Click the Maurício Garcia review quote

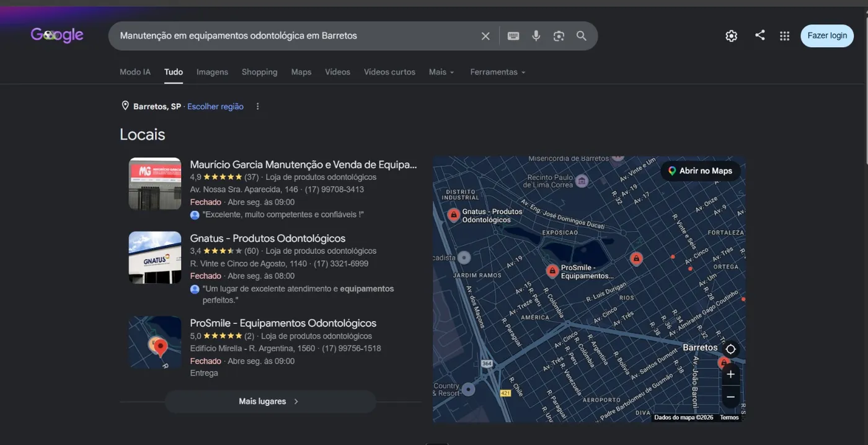(283, 215)
